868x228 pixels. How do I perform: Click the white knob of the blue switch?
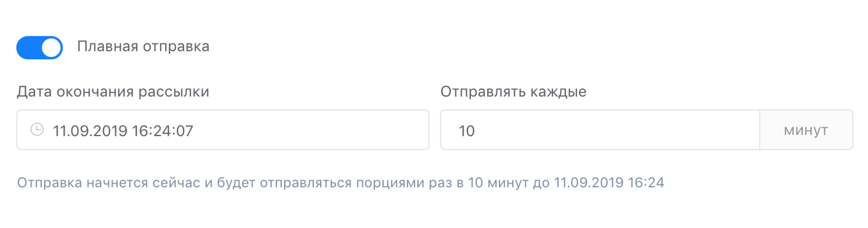pyautogui.click(x=52, y=47)
